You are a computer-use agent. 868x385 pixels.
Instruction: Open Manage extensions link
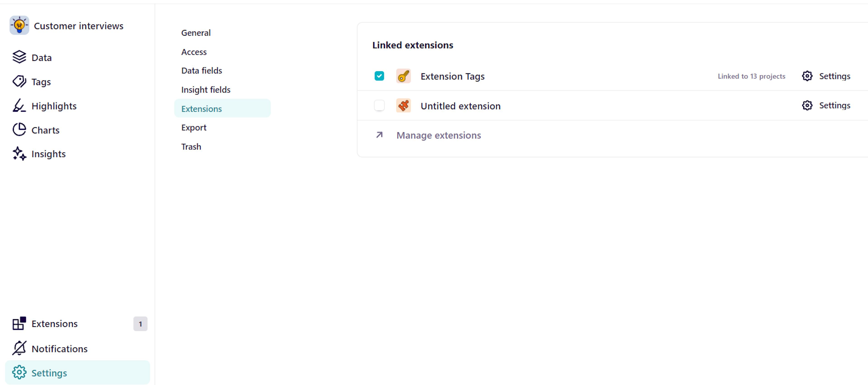438,135
